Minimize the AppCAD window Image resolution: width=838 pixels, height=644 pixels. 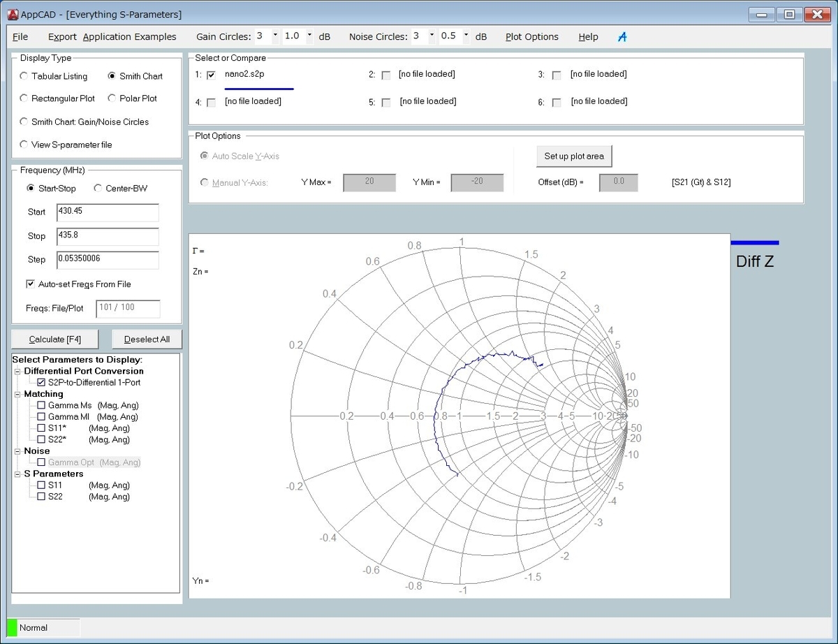762,14
